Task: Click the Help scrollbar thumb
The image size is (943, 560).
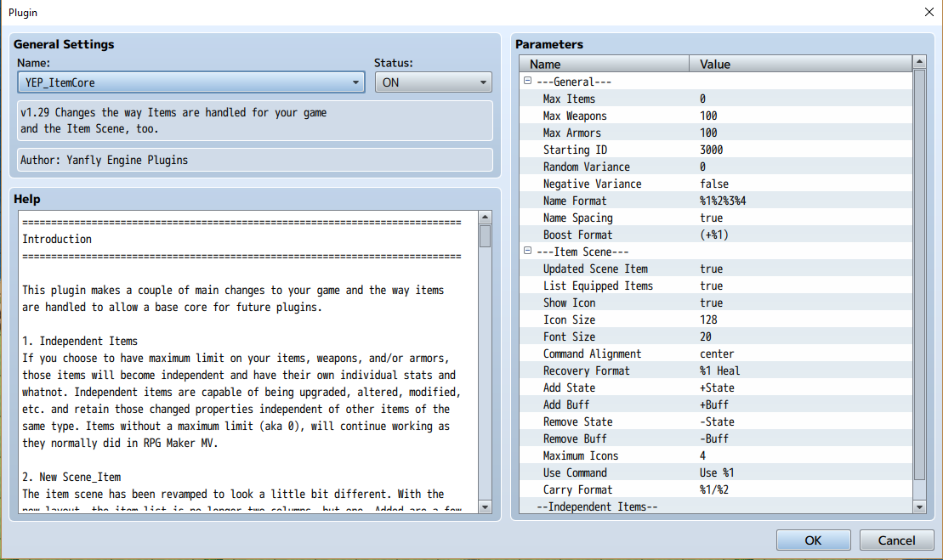Action: 485,236
